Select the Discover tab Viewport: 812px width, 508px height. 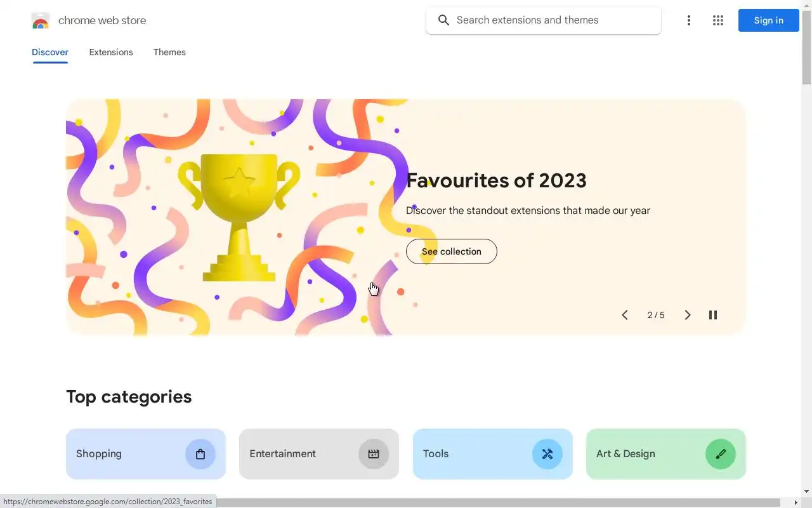click(x=50, y=52)
